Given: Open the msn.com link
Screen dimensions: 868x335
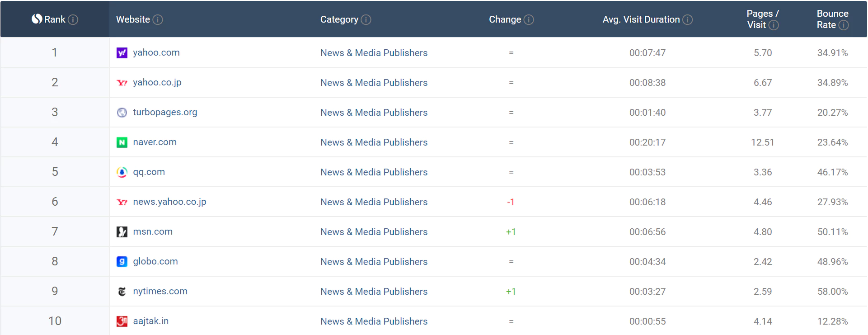Looking at the screenshot, I should pos(153,231).
